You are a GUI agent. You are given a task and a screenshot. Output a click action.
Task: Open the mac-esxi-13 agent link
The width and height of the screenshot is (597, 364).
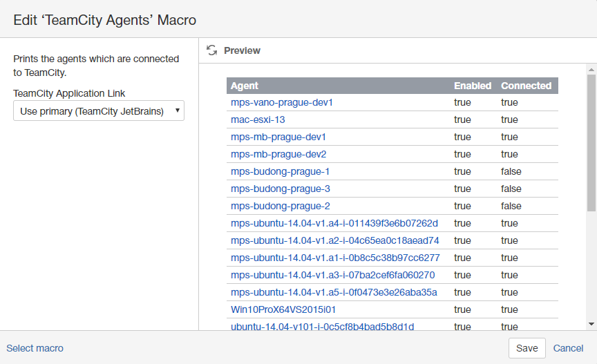258,119
